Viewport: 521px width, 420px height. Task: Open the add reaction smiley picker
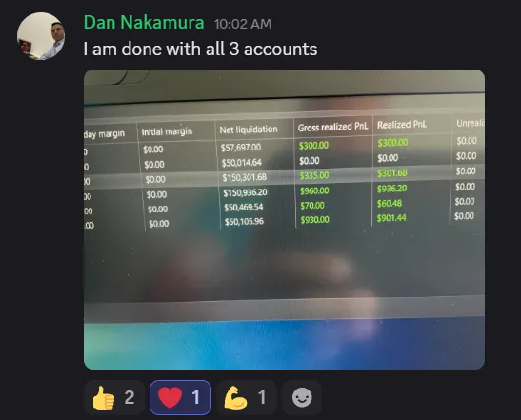[x=302, y=397]
